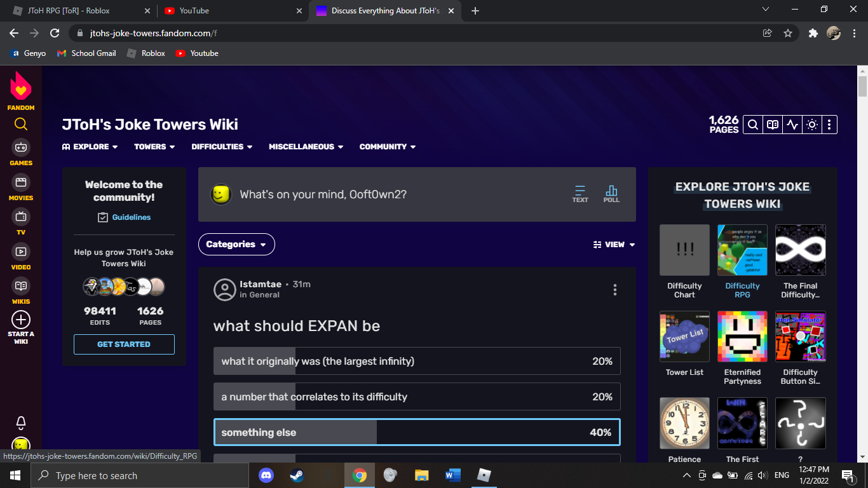
Task: Select 'something else' poll option
Action: click(x=417, y=432)
